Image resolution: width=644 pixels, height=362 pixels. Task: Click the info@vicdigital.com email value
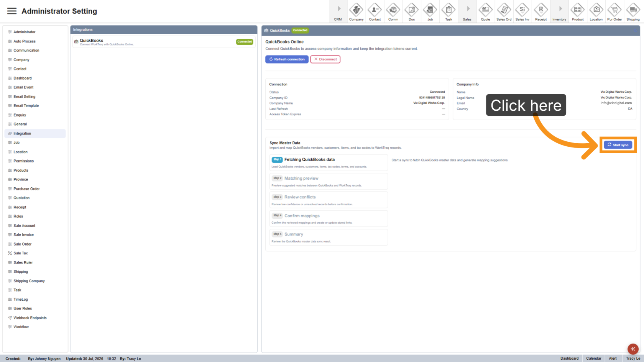[616, 103]
